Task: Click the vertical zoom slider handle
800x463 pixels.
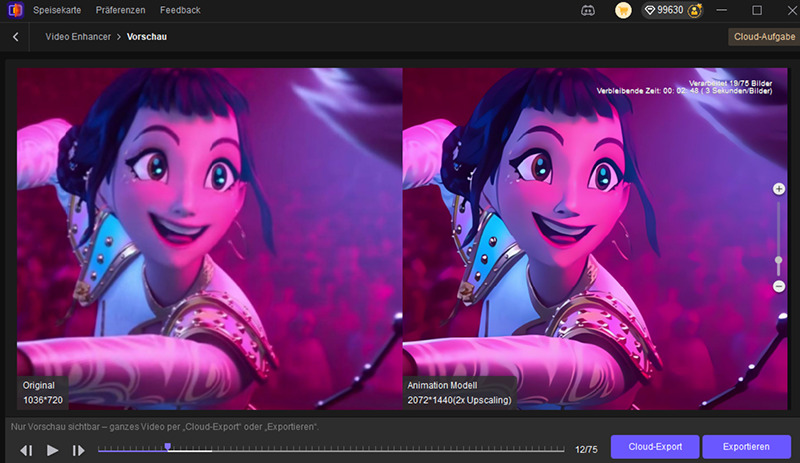Action: pos(779,260)
